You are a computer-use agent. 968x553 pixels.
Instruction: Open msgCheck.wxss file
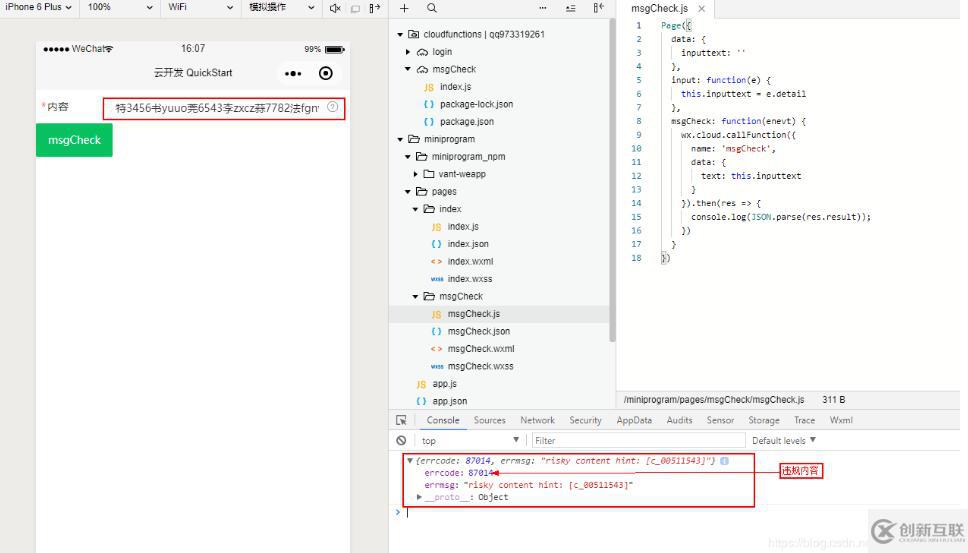pos(480,366)
